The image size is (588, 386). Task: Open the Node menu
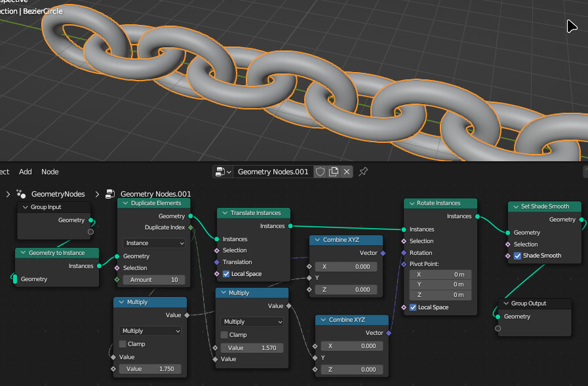[50, 172]
